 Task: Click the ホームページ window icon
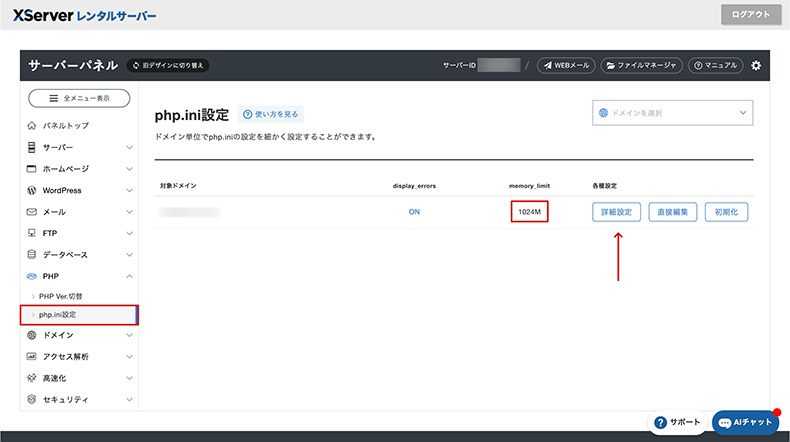click(32, 169)
